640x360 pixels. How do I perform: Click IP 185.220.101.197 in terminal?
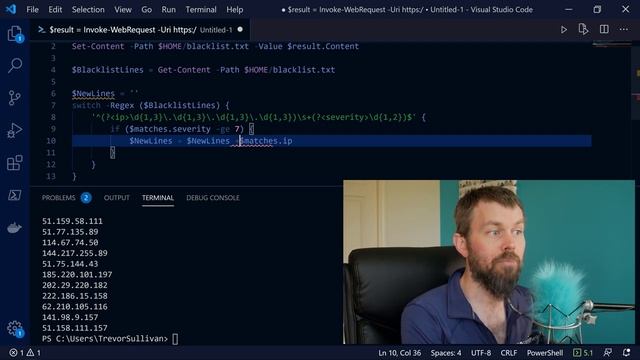[77, 275]
